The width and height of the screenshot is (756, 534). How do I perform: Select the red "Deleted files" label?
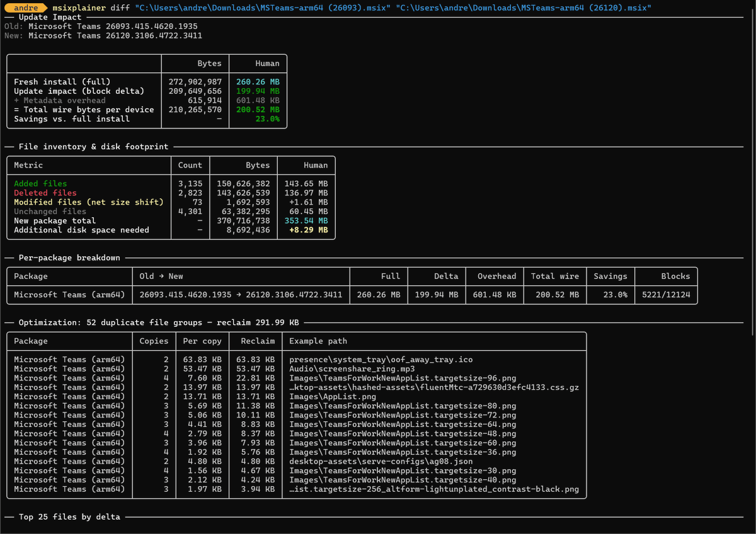pyautogui.click(x=45, y=193)
